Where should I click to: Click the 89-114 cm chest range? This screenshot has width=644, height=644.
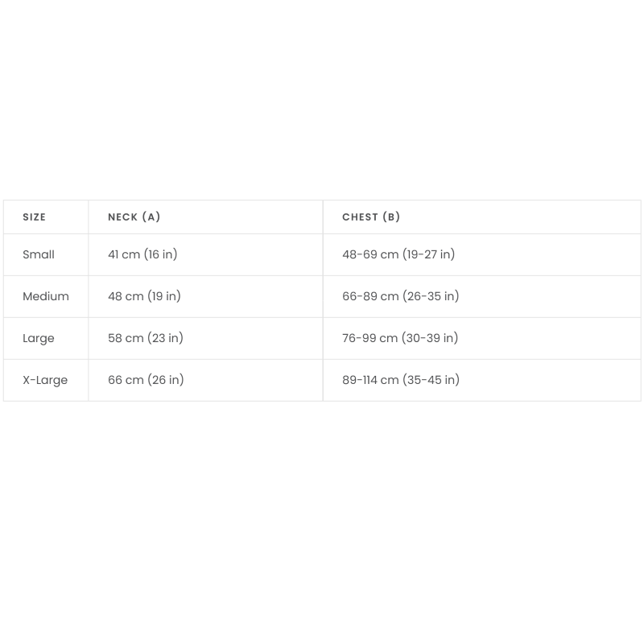[x=370, y=380]
